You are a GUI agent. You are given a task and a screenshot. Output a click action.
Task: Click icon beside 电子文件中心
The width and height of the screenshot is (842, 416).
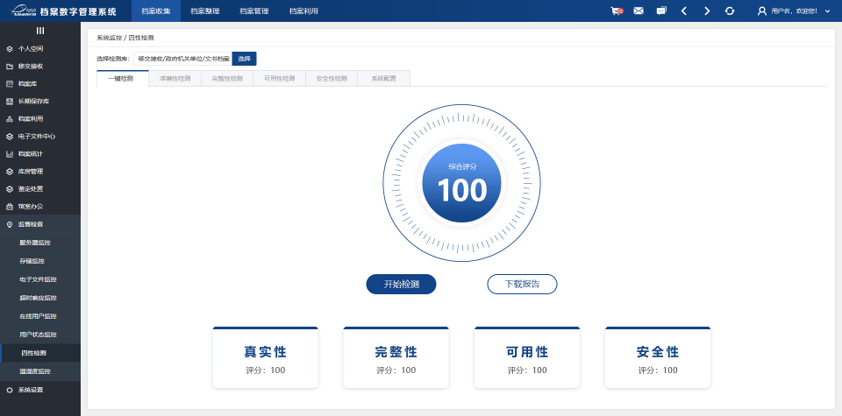tap(9, 136)
